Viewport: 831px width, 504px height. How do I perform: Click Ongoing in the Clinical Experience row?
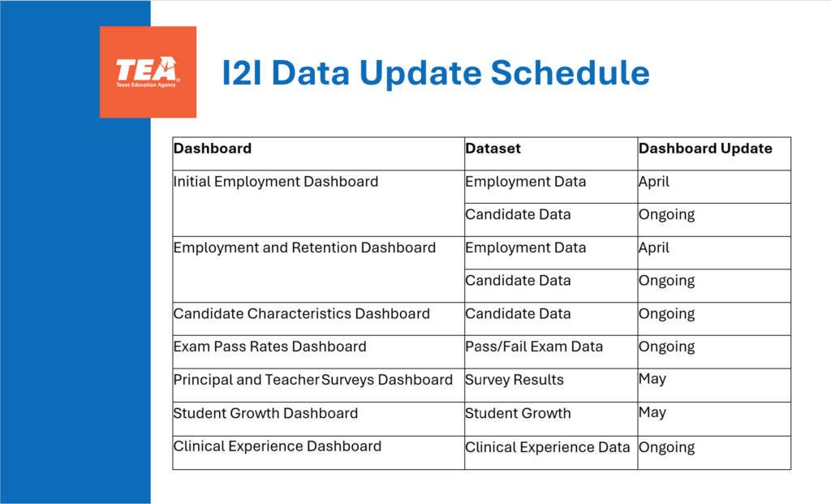coord(667,447)
